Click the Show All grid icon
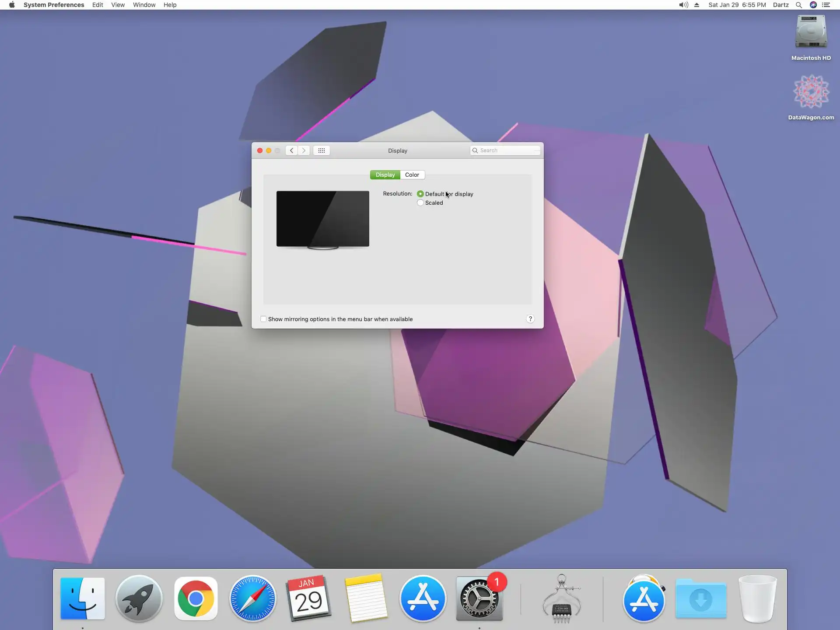Image resolution: width=840 pixels, height=630 pixels. tap(321, 150)
